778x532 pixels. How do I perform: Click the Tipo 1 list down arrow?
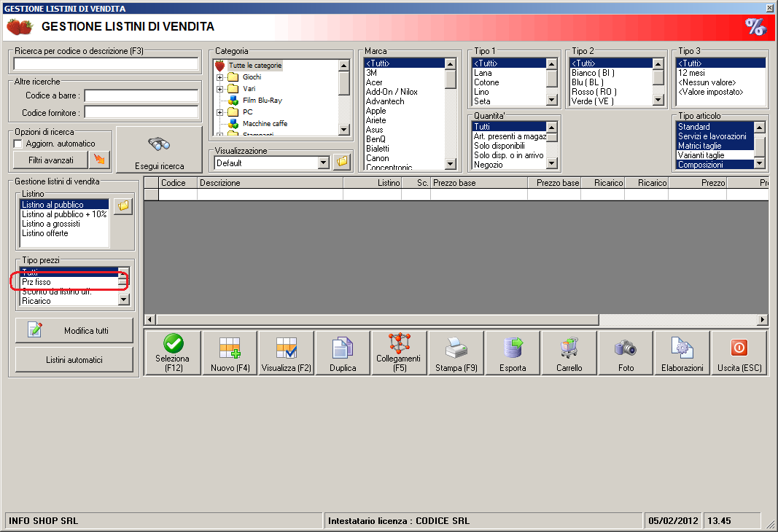point(551,100)
